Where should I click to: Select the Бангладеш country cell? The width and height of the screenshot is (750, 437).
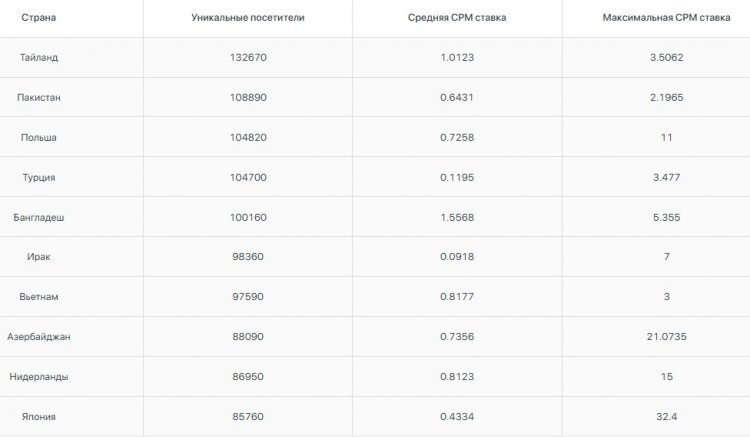click(x=39, y=217)
